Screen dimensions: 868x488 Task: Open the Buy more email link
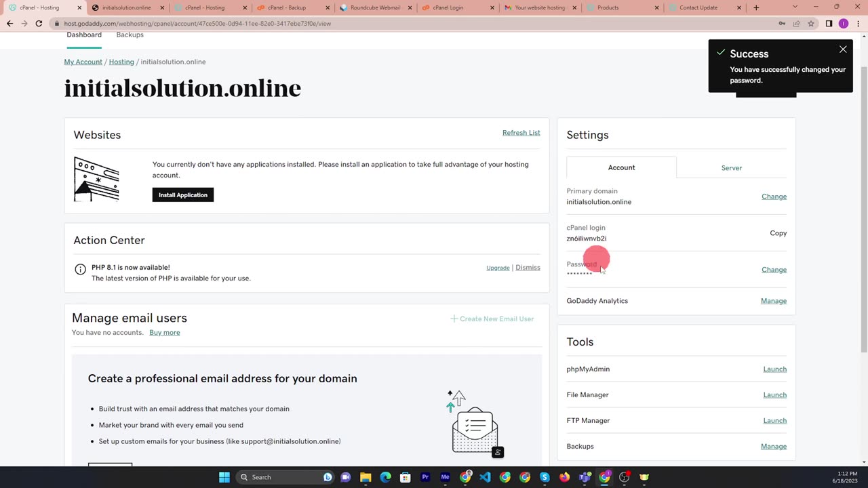[165, 333]
